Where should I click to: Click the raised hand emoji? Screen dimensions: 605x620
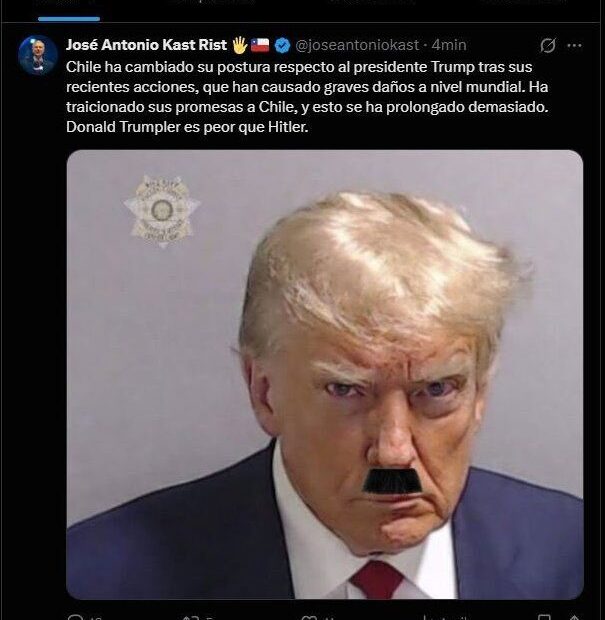239,45
